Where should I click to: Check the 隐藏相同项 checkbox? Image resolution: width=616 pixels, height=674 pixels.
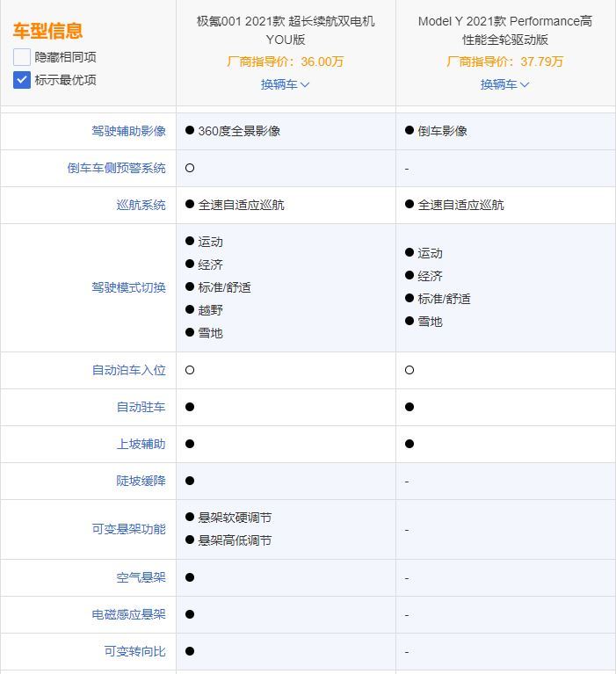click(22, 57)
